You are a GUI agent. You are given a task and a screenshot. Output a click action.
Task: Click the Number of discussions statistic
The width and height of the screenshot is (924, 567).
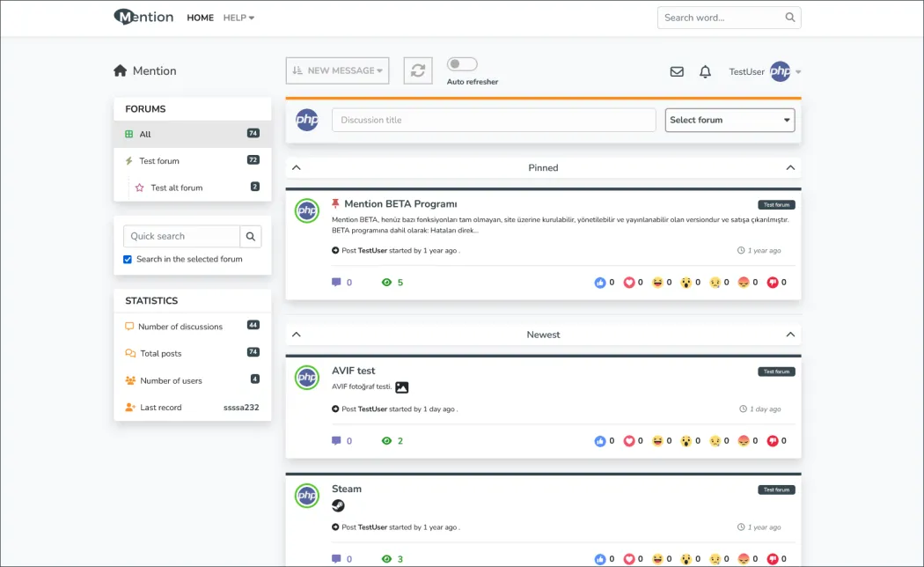pos(193,327)
